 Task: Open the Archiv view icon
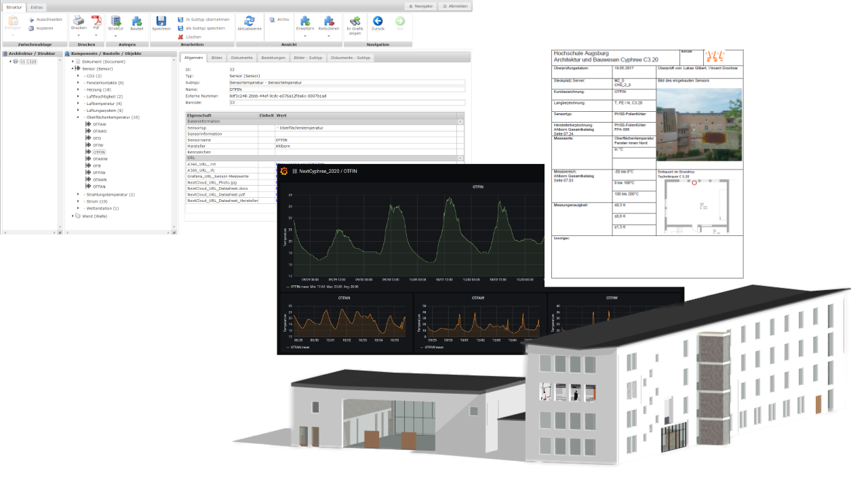273,19
